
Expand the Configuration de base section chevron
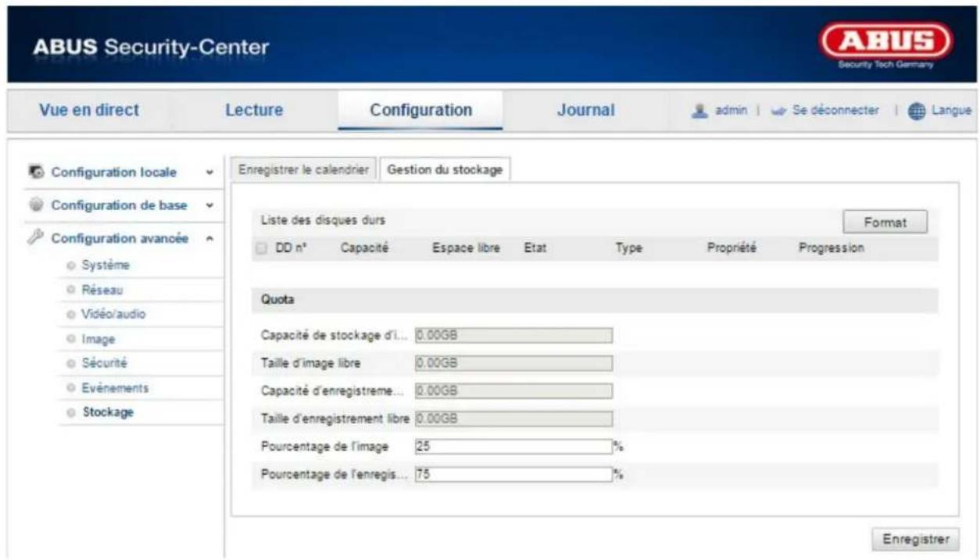click(209, 205)
